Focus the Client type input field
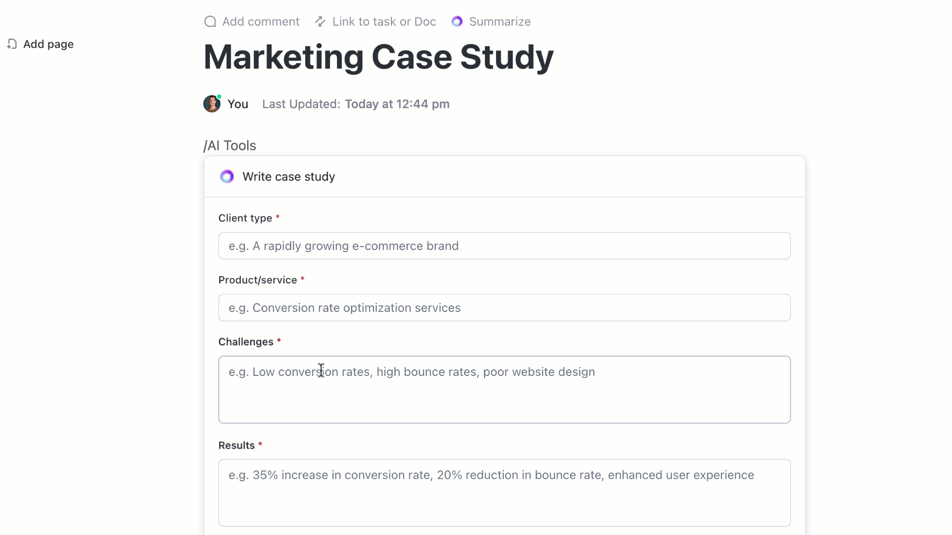The width and height of the screenshot is (952, 535). (504, 246)
